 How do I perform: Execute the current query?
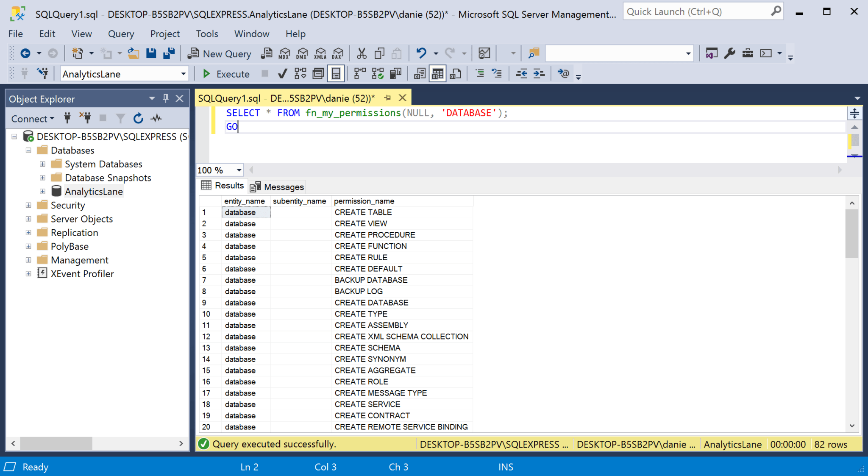(225, 73)
